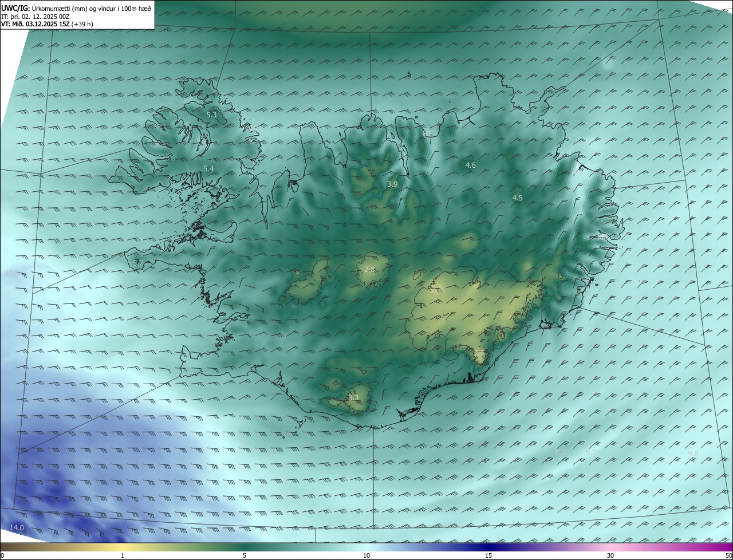Click the 5.7 value on Snæfellsnes peninsula
Viewport: 733px width, 560px height.
137,263
